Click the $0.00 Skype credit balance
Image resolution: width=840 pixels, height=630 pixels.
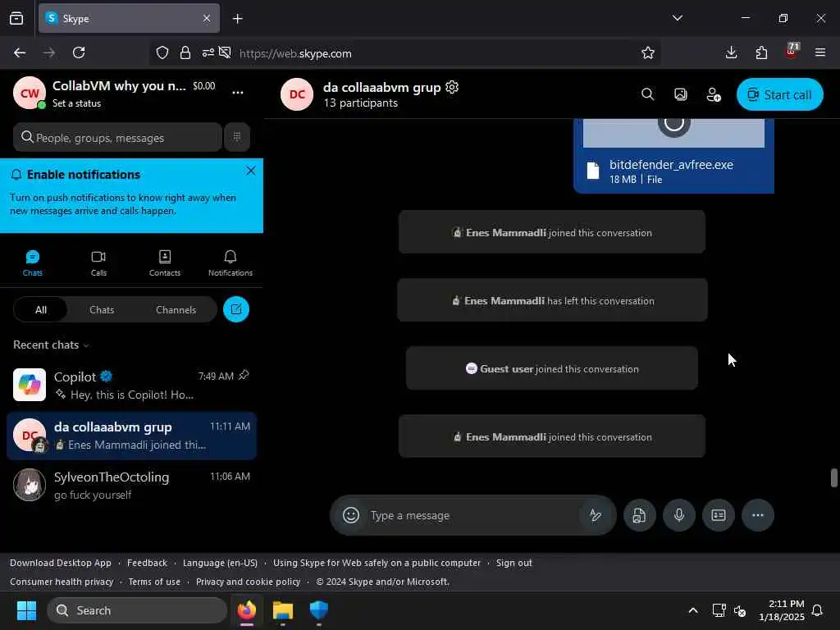204,85
